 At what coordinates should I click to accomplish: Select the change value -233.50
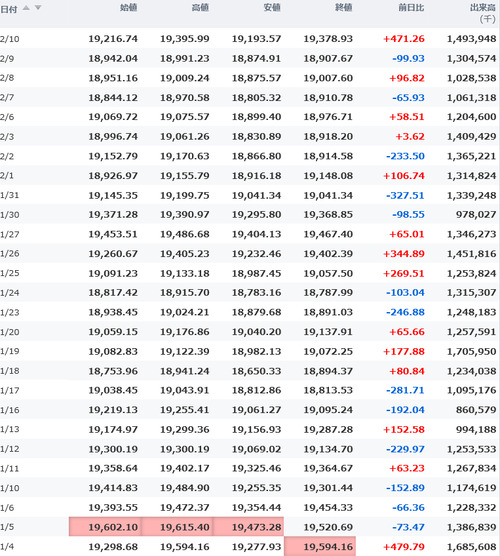tap(405, 156)
